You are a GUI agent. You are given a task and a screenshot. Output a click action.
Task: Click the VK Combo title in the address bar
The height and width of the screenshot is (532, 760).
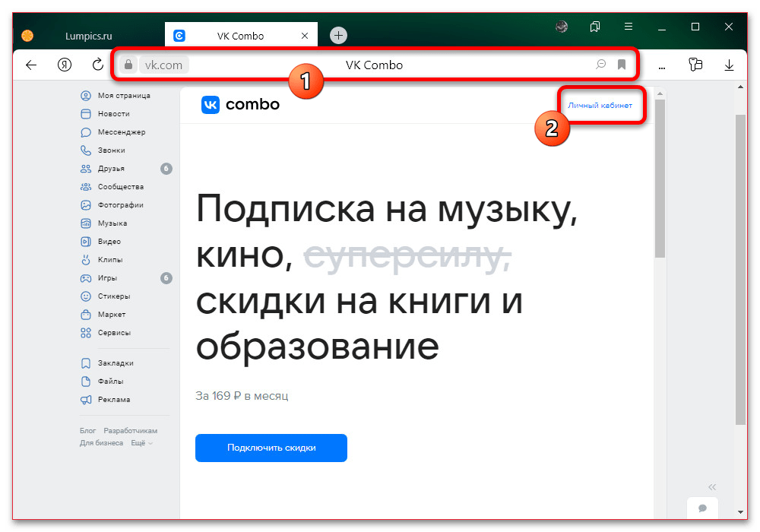374,65
